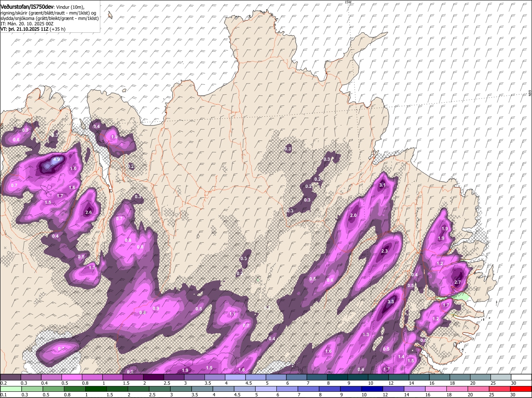The image size is (532, 398).
Task: Click the 2.7 precipitation value label
Action: [x=458, y=282]
